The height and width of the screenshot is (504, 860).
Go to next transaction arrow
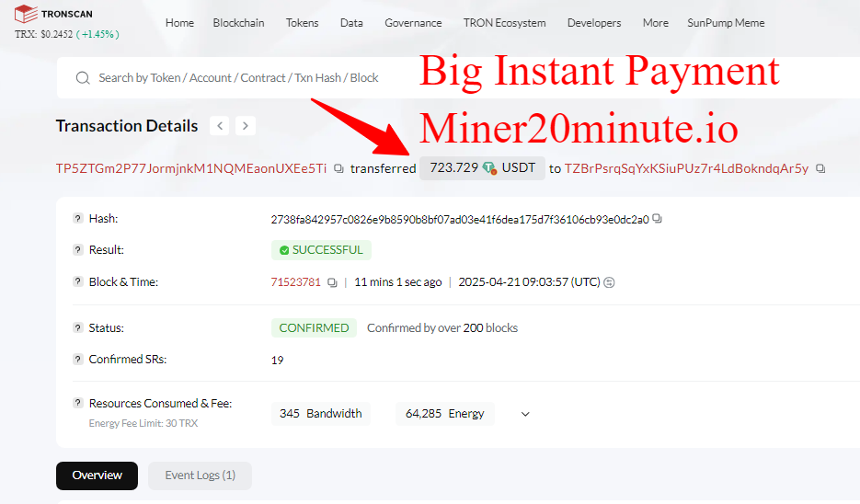pyautogui.click(x=246, y=126)
